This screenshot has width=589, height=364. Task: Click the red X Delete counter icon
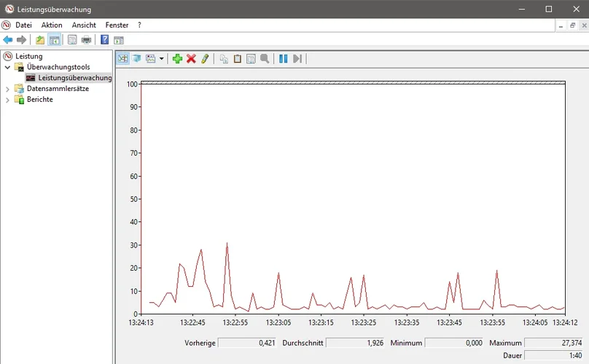pyautogui.click(x=191, y=58)
